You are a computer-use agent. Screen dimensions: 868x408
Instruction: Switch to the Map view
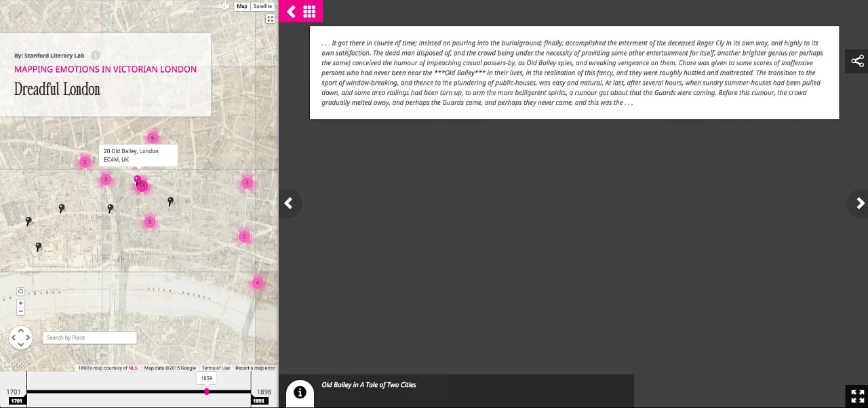pos(241,6)
